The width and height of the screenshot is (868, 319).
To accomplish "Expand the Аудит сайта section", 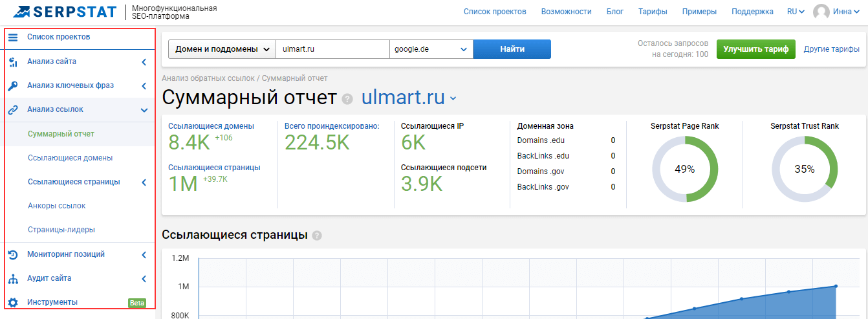I will click(144, 279).
